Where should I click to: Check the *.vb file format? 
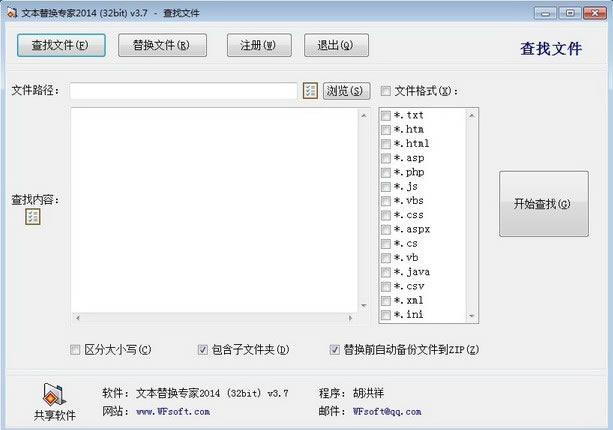click(x=386, y=258)
